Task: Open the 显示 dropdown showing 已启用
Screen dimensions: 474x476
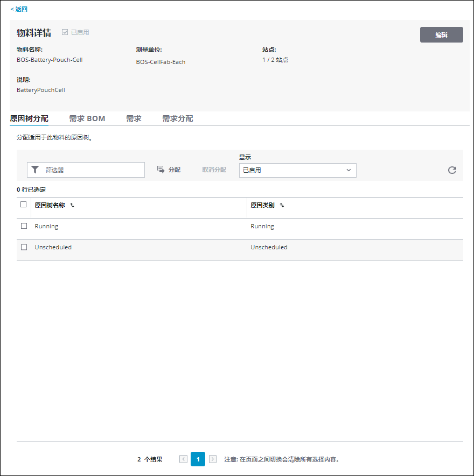Action: point(297,170)
